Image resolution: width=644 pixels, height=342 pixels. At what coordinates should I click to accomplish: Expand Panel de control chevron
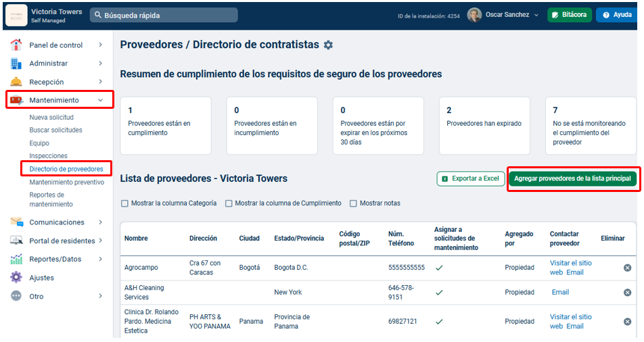click(x=101, y=45)
